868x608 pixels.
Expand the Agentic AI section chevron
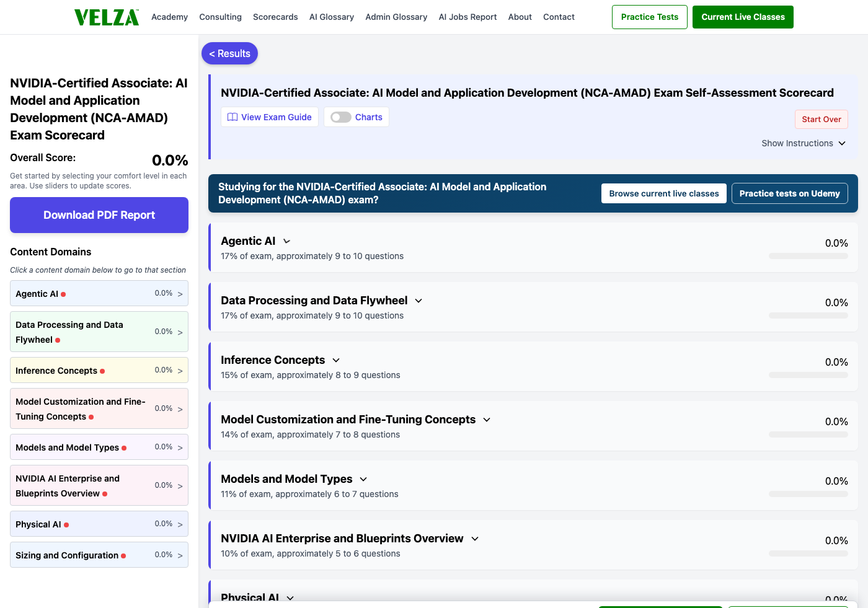pos(286,241)
